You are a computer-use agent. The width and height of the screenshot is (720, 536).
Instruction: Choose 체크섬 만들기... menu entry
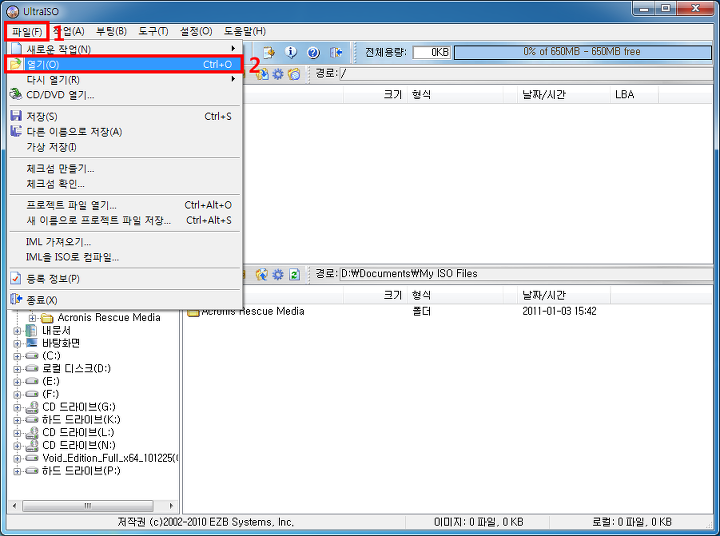coord(124,169)
